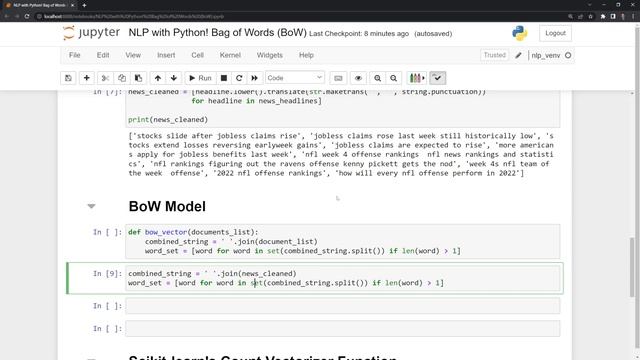Toggle the checkmark toolbar button
Image resolution: width=640 pixels, height=360 pixels.
[x=438, y=78]
